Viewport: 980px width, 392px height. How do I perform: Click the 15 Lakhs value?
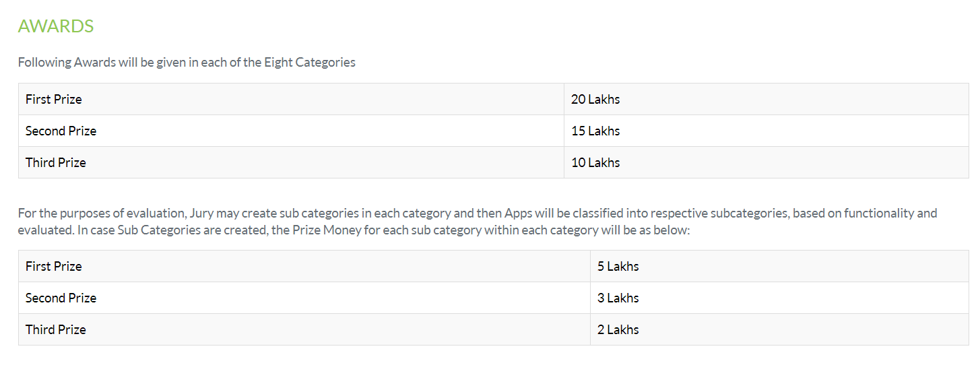(x=595, y=131)
